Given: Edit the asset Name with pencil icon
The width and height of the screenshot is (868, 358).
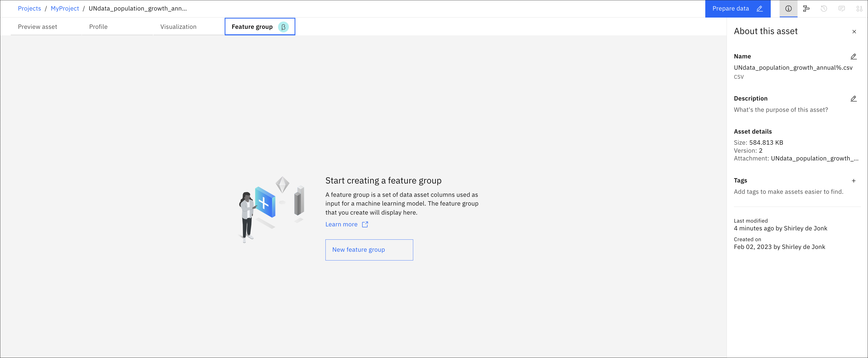Looking at the screenshot, I should coord(853,57).
